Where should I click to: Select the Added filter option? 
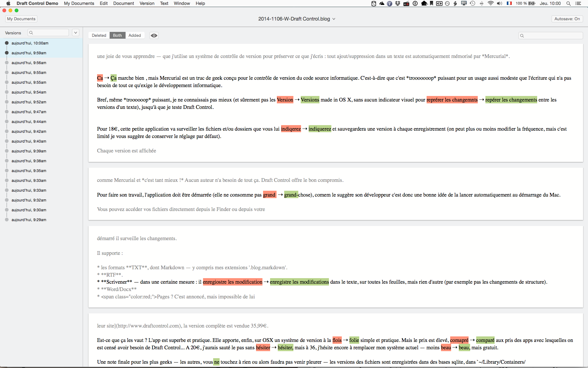point(135,35)
